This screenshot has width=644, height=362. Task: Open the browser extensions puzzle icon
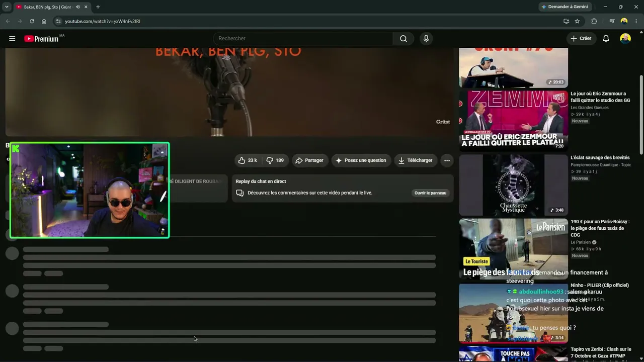click(x=594, y=21)
